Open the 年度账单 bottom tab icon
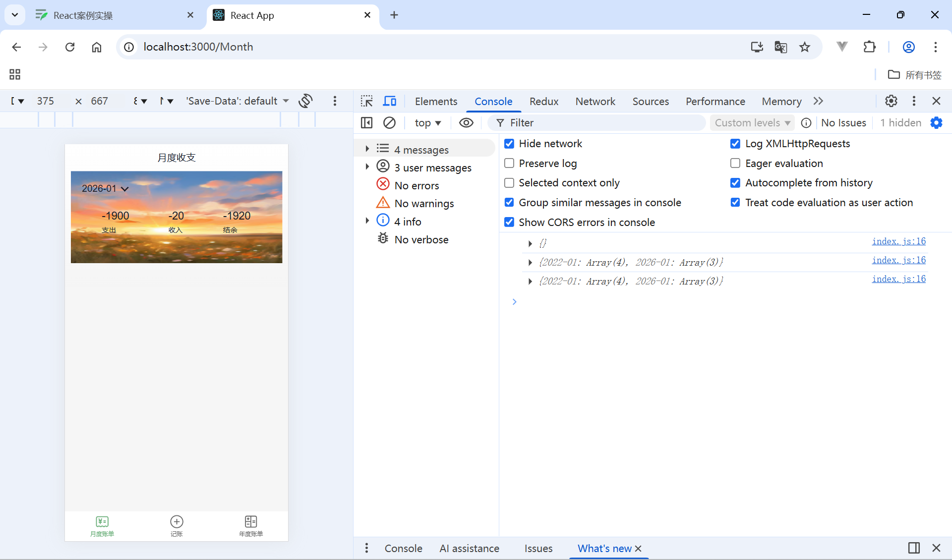Screen dimensions: 952x560 click(251, 521)
